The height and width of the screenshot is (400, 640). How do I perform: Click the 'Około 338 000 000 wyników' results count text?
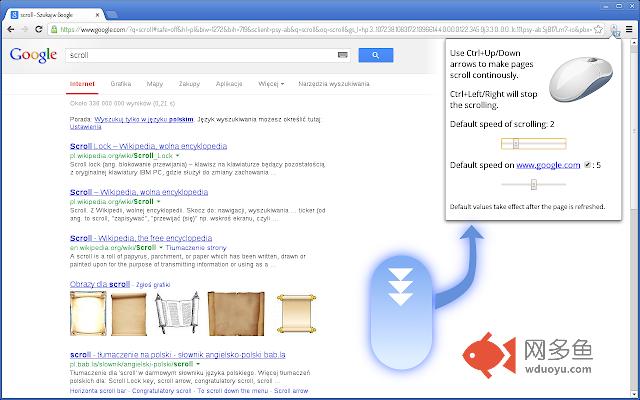click(122, 103)
